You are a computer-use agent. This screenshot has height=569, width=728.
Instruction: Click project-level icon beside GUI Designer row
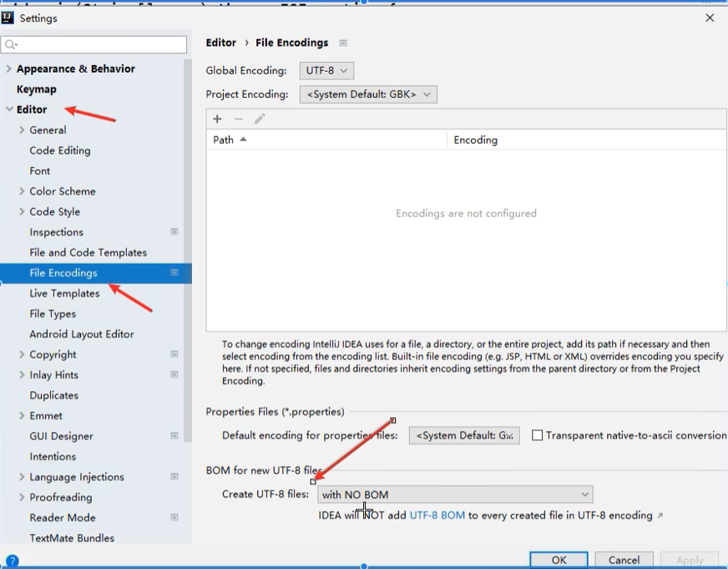tap(174, 436)
